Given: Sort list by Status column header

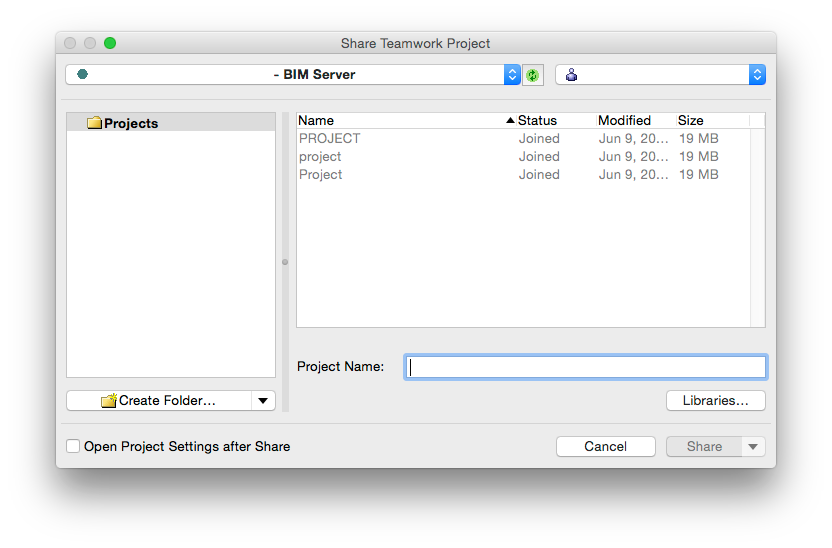Looking at the screenshot, I should 556,120.
